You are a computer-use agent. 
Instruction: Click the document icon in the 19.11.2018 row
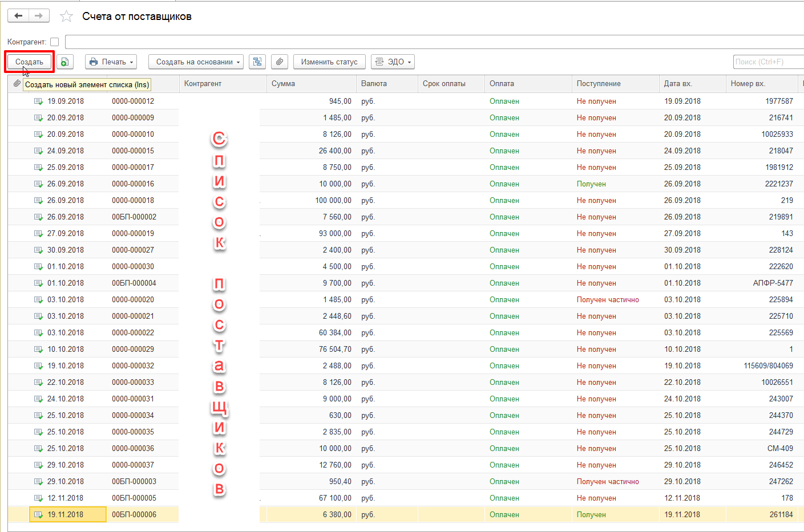(38, 514)
